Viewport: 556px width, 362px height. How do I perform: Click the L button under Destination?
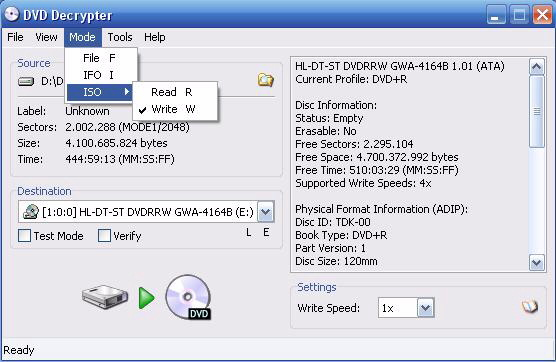(x=249, y=233)
